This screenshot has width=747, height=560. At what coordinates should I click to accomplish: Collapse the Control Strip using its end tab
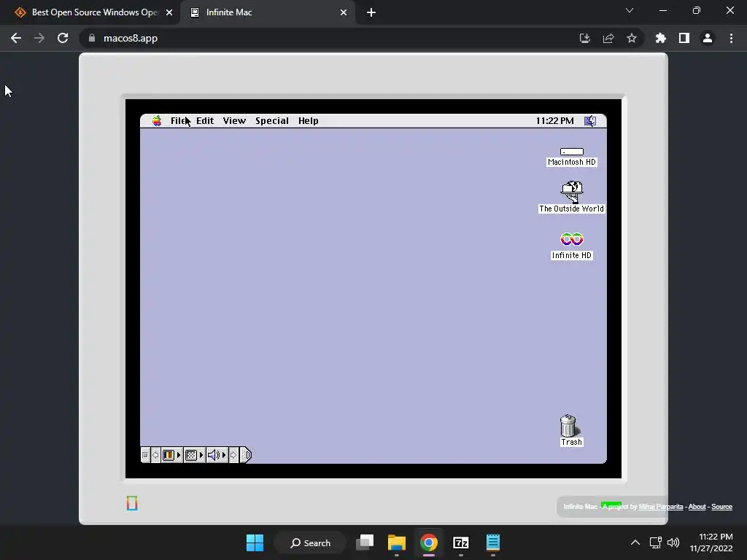[x=245, y=455]
